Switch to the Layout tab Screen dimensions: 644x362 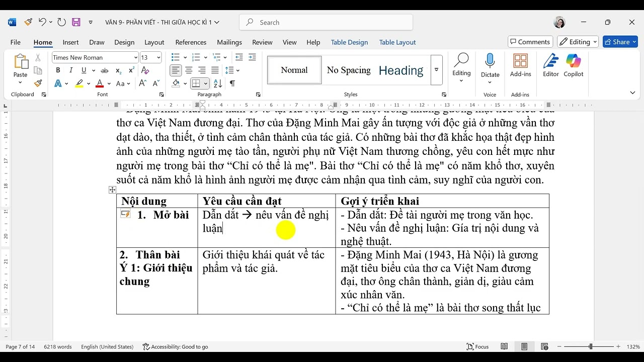(154, 42)
